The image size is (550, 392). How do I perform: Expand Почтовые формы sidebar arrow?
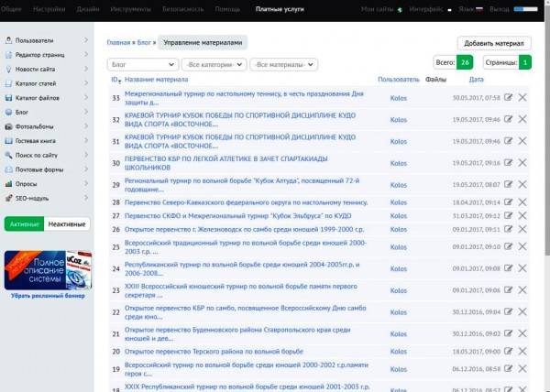[86, 169]
